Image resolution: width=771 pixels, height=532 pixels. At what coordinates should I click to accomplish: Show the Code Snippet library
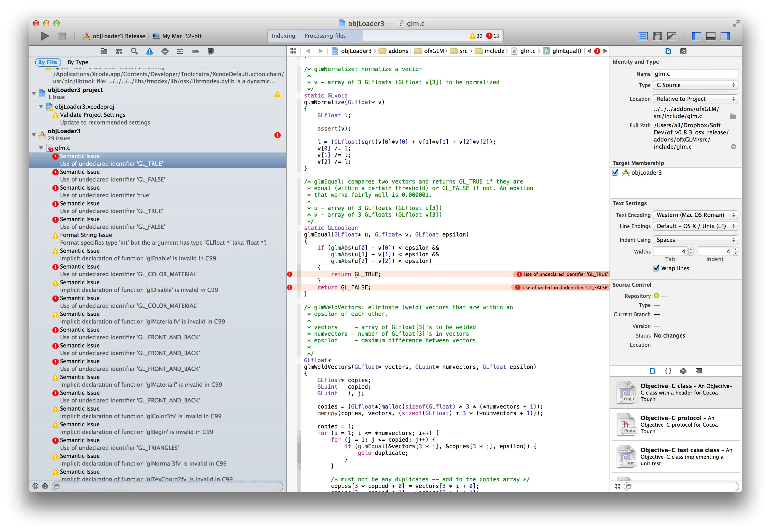(x=668, y=371)
